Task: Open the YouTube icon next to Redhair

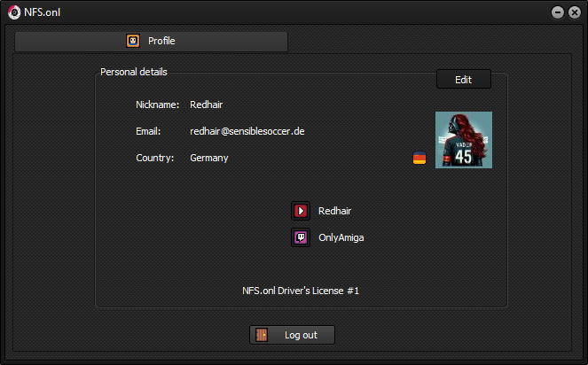Action: [x=301, y=211]
